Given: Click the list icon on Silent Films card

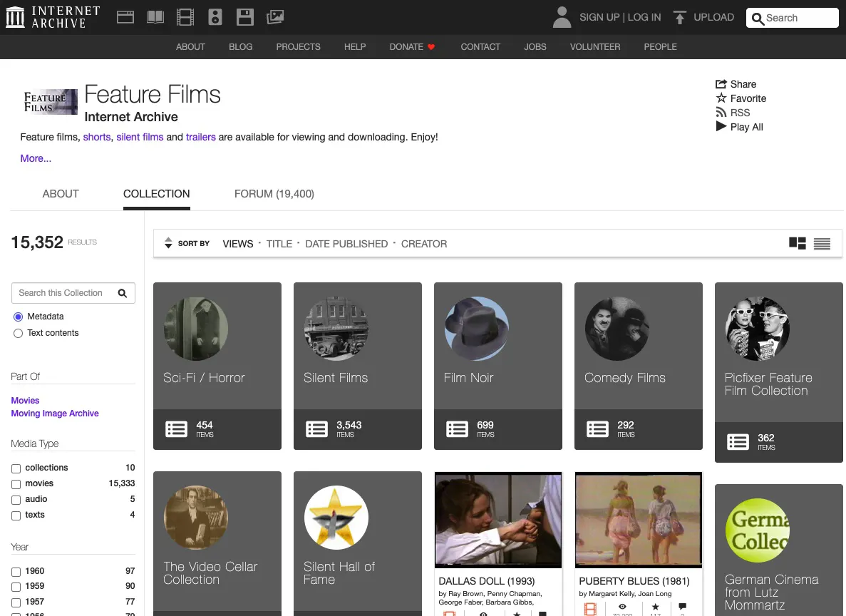Looking at the screenshot, I should tap(316, 429).
